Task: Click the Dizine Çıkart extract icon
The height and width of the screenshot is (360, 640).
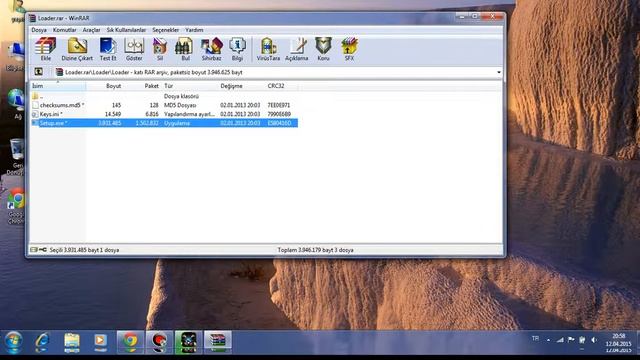Action: (77, 49)
